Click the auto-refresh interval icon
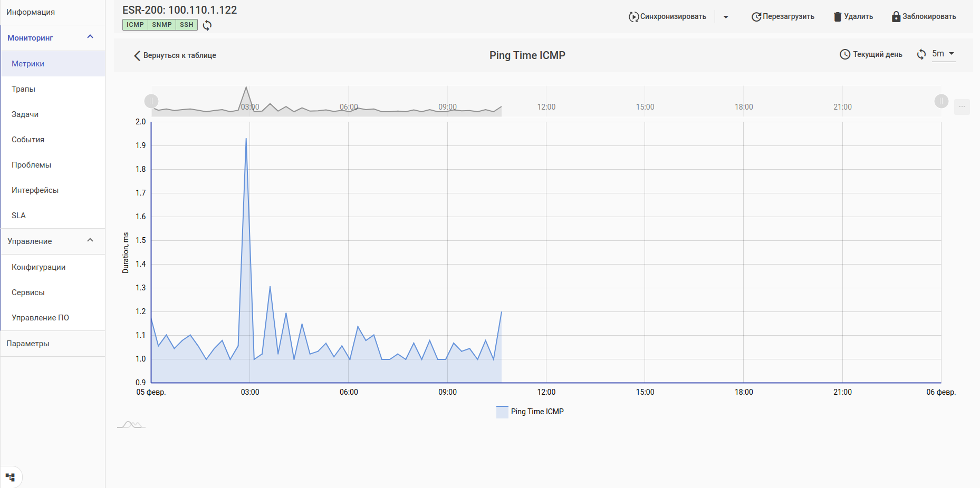 click(921, 54)
